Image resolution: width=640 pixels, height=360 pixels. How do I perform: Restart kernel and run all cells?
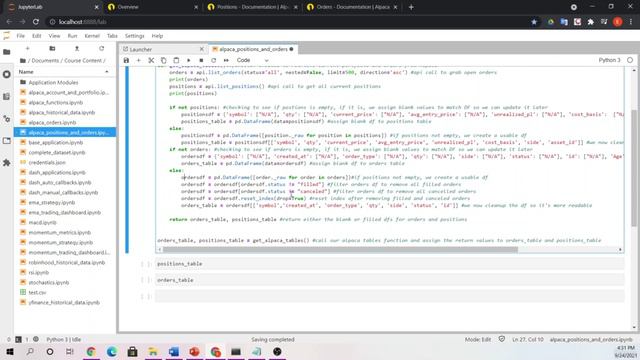click(226, 60)
